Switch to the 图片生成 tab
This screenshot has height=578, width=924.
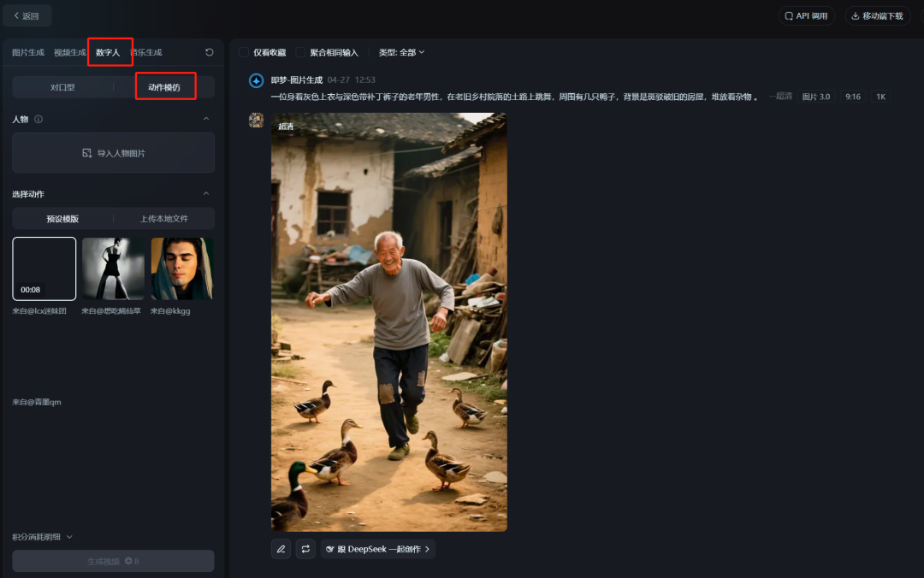[x=28, y=53]
